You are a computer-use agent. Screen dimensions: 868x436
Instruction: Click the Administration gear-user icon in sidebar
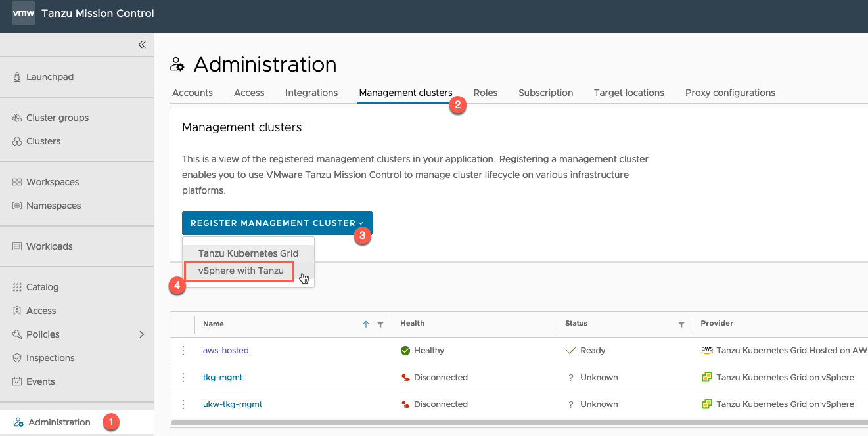point(19,422)
